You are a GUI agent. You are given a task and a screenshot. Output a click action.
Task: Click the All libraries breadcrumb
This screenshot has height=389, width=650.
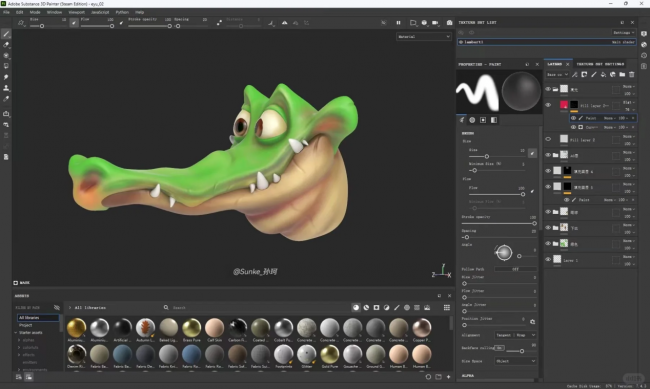(90, 308)
